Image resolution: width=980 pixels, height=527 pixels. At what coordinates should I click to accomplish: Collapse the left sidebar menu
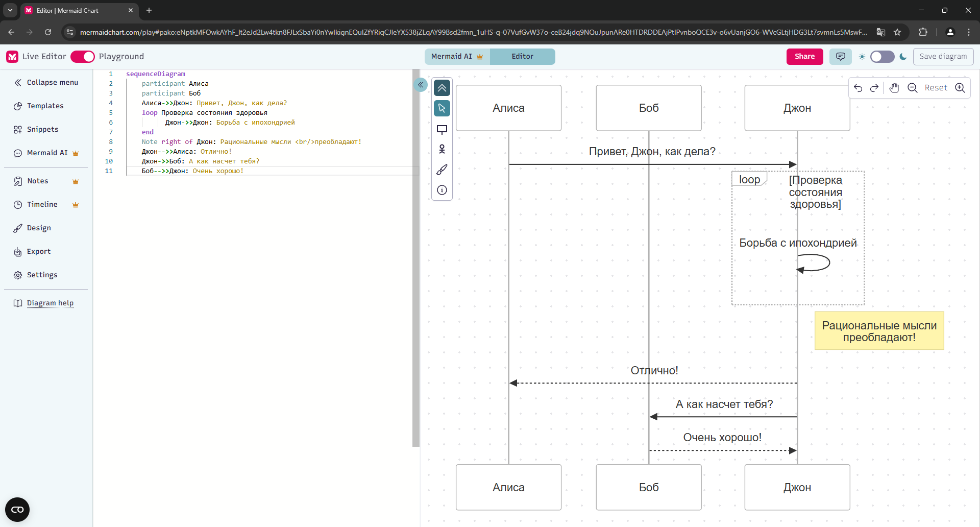coord(46,83)
